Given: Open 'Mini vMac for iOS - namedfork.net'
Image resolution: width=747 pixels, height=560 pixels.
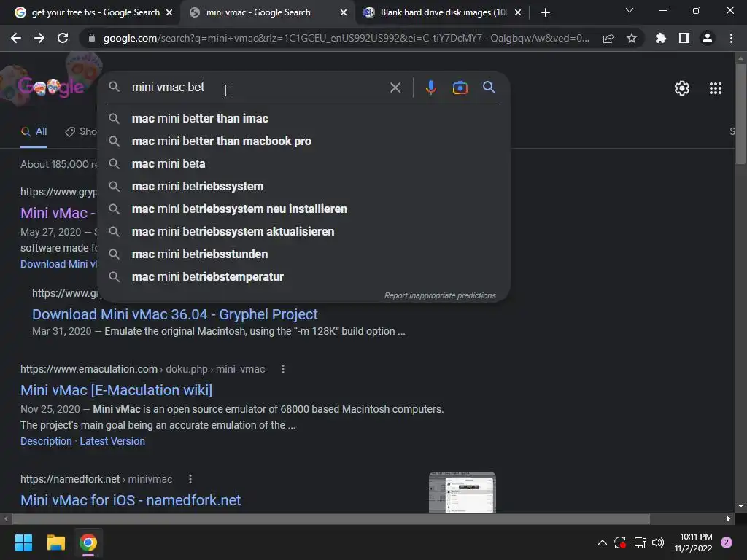Looking at the screenshot, I should [x=131, y=500].
